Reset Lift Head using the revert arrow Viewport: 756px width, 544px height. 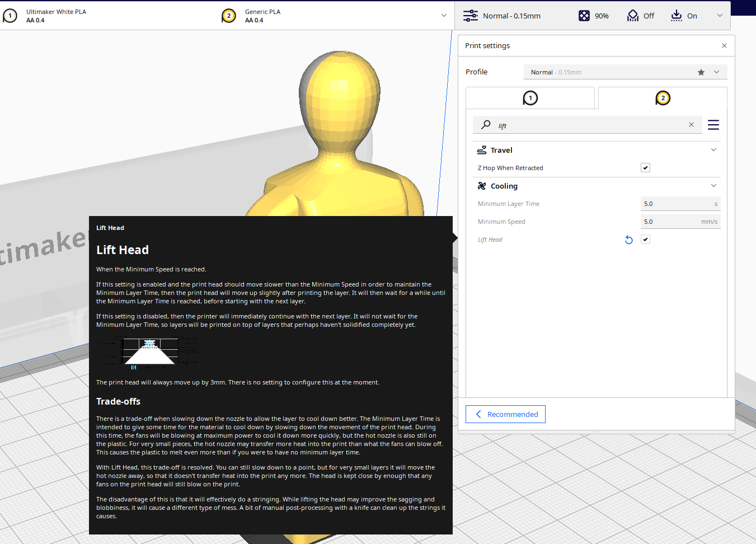point(628,239)
